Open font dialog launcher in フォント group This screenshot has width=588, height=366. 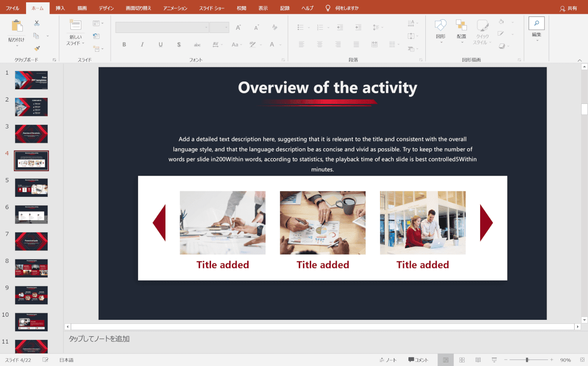click(x=283, y=60)
